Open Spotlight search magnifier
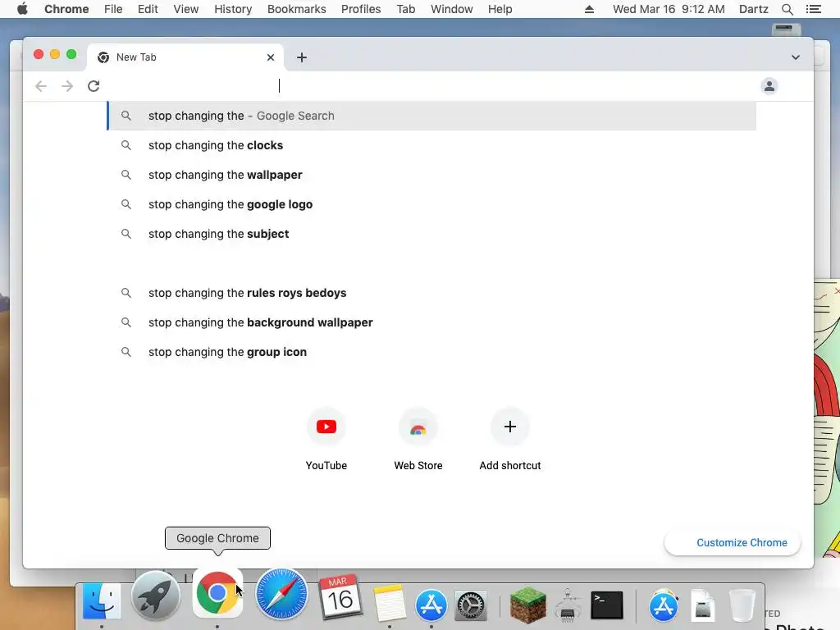This screenshot has width=840, height=630. [787, 9]
